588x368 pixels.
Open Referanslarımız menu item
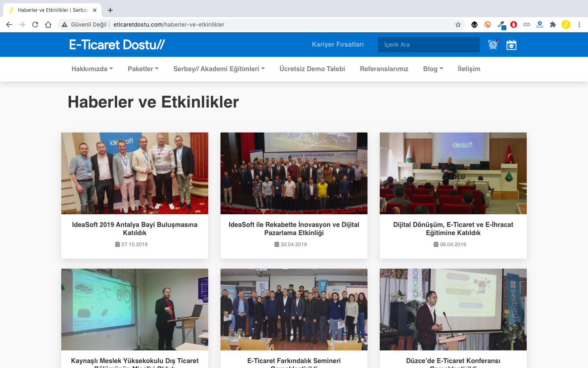[x=384, y=69]
